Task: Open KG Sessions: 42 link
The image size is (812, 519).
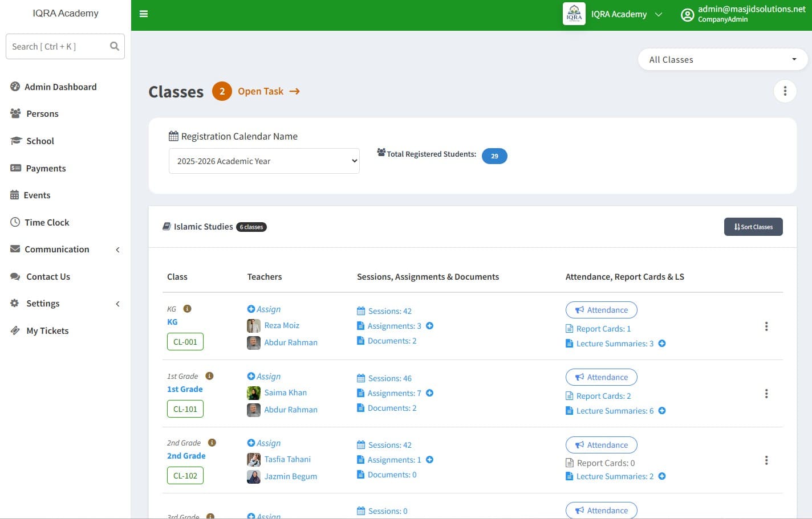Action: [x=384, y=311]
